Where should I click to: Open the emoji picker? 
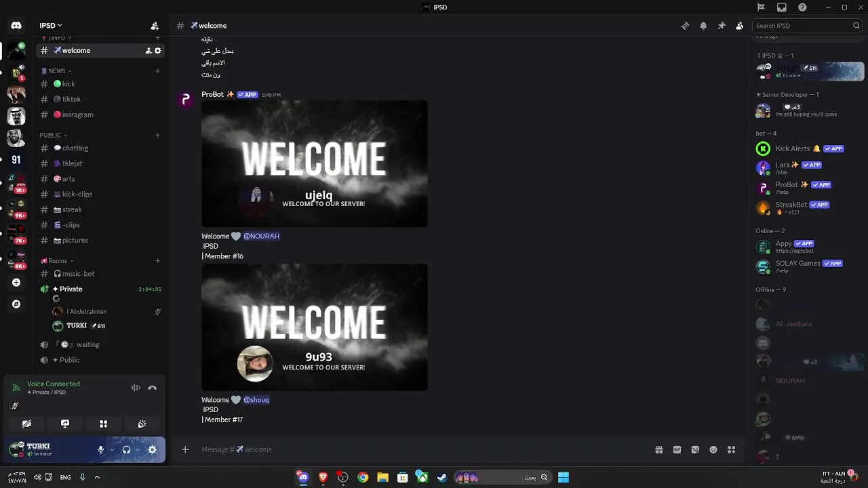[713, 449]
